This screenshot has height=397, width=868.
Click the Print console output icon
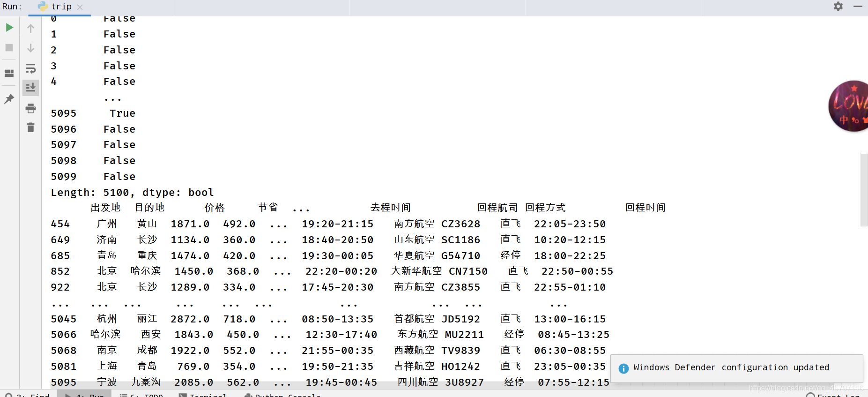[30, 108]
